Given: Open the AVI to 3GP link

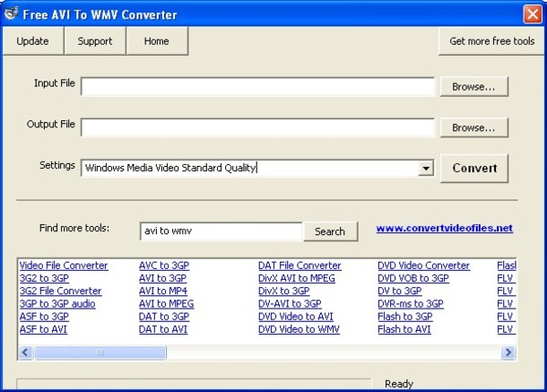Looking at the screenshot, I should 162,278.
